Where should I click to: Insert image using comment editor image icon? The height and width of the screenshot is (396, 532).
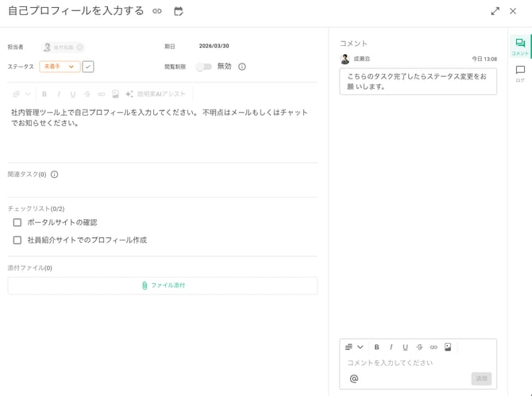point(448,347)
